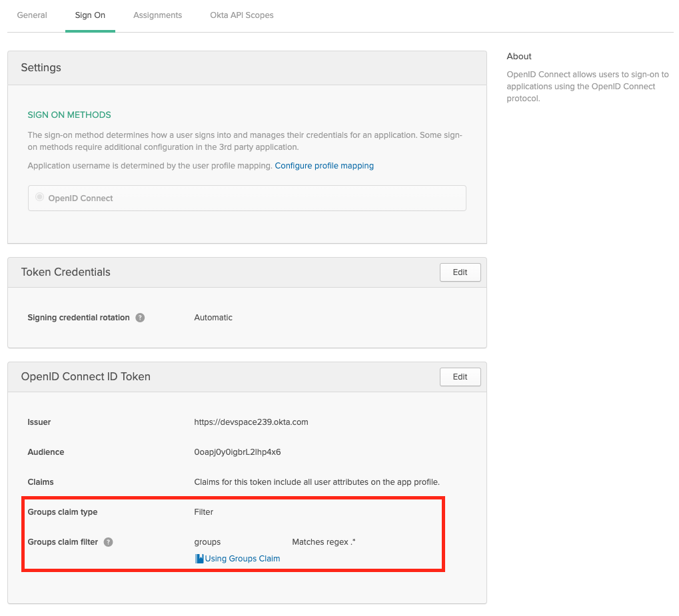This screenshot has height=616, width=679.
Task: Click the Token Credentials section title
Action: [x=65, y=272]
